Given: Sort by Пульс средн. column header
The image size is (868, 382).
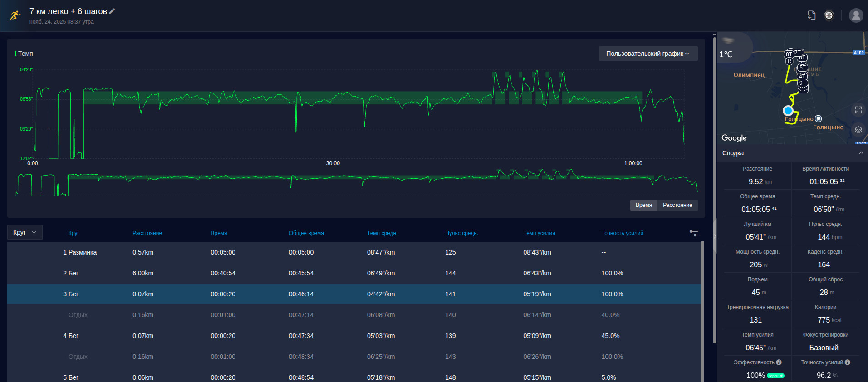Looking at the screenshot, I should tap(461, 233).
